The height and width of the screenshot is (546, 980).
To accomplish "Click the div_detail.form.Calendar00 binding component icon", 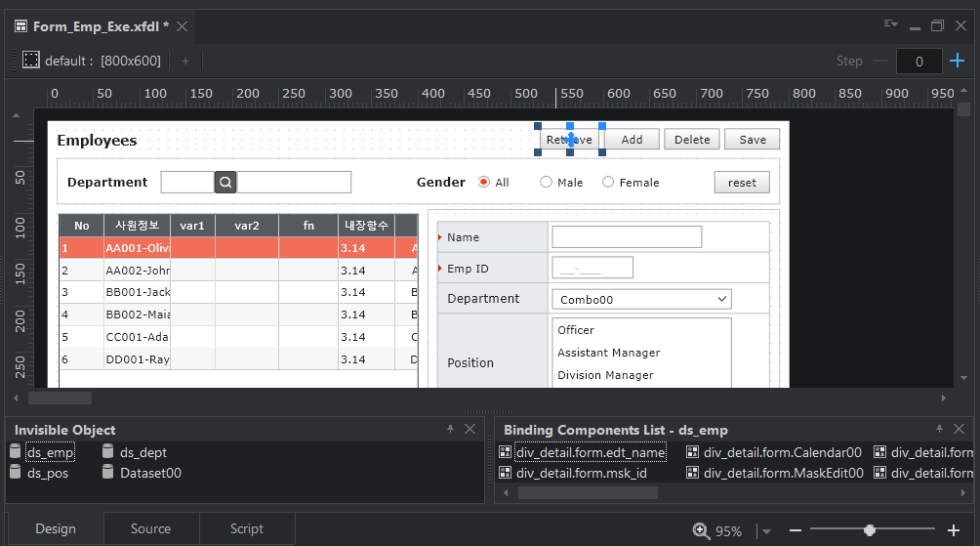I will pos(692,451).
